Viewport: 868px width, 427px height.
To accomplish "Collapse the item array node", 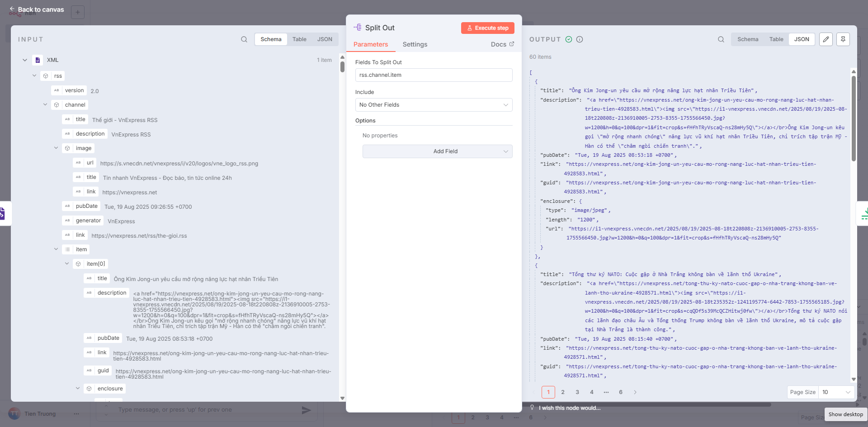I will [x=56, y=249].
